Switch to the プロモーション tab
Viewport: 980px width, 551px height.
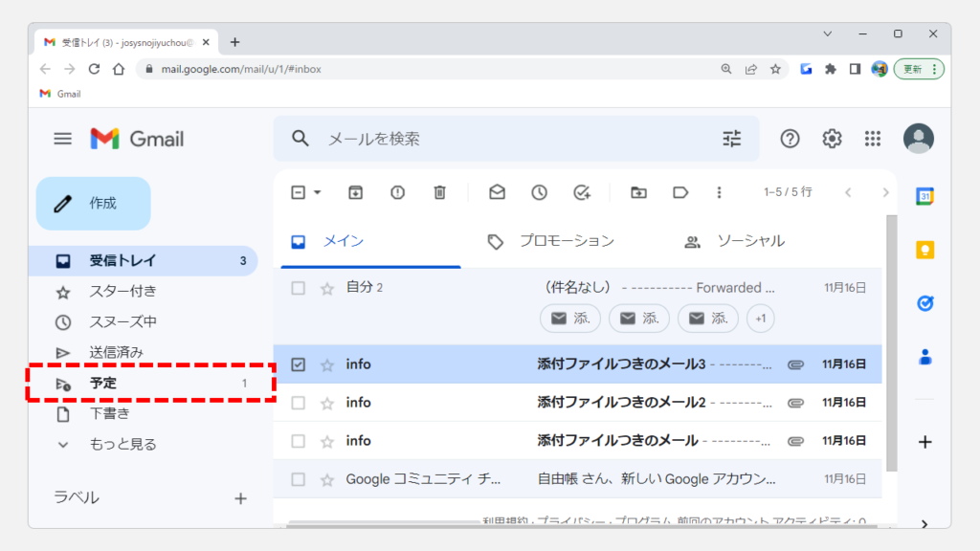tap(567, 241)
